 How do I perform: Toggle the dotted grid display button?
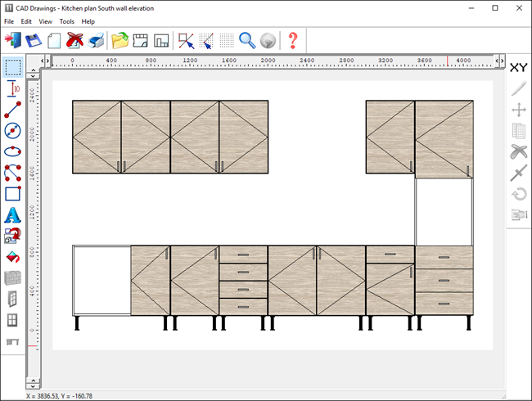(227, 40)
